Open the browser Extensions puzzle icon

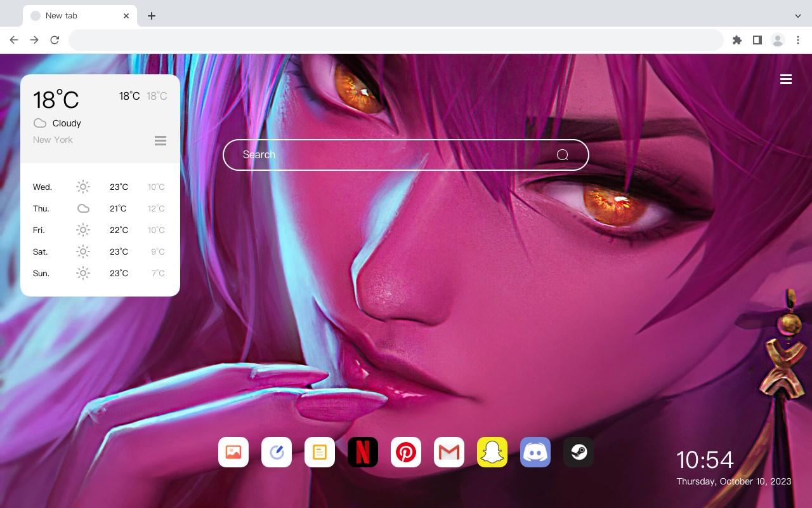(737, 40)
